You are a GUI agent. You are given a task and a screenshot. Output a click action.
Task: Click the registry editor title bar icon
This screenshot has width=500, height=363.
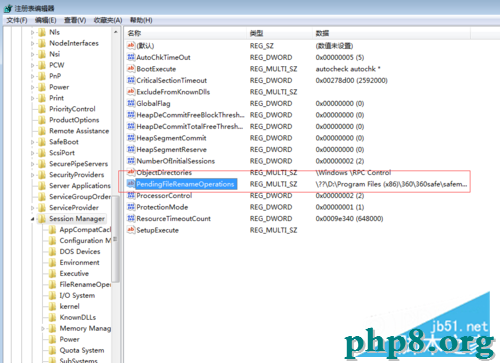tap(8, 8)
